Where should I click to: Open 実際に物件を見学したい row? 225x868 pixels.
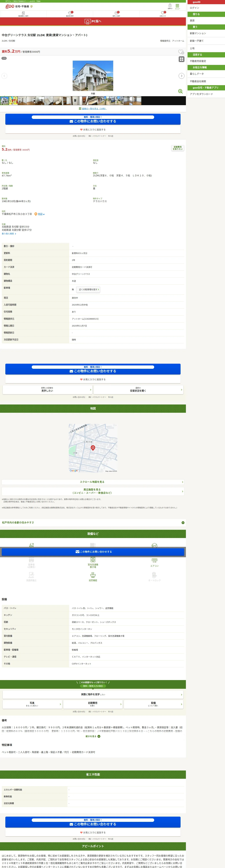pyautogui.click(x=93, y=694)
